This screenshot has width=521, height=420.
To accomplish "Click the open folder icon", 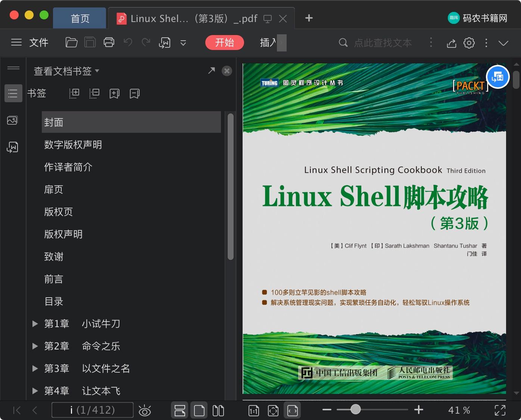I will [x=71, y=43].
